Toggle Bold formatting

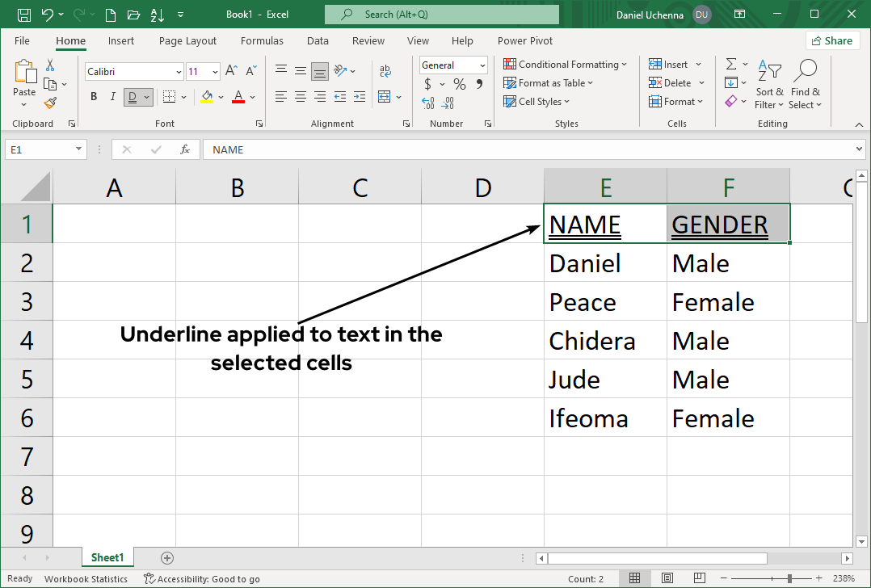[x=94, y=97]
